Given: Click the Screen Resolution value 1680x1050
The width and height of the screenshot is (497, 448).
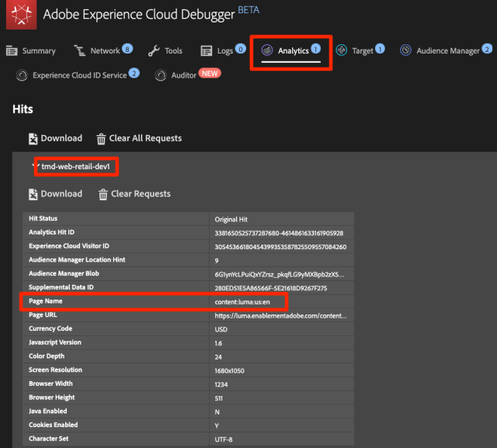Looking at the screenshot, I should pos(230,370).
